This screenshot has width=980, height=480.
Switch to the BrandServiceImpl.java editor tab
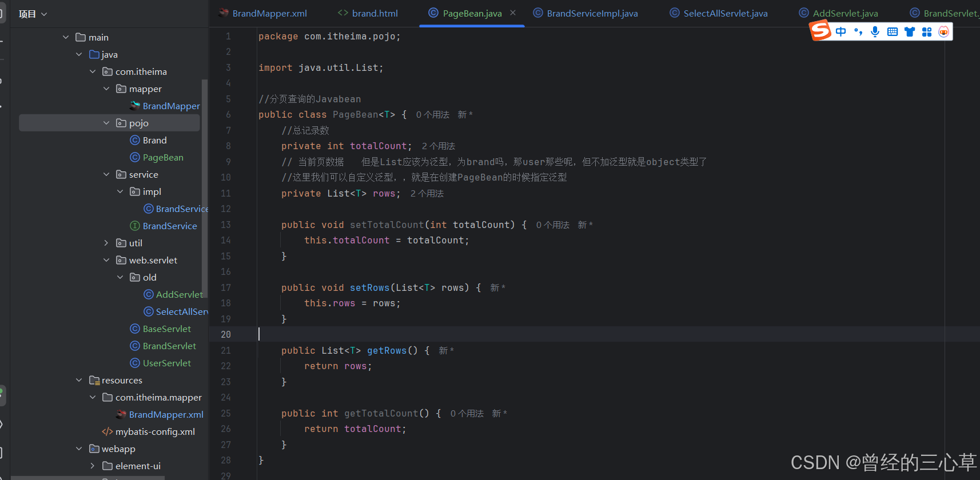586,13
